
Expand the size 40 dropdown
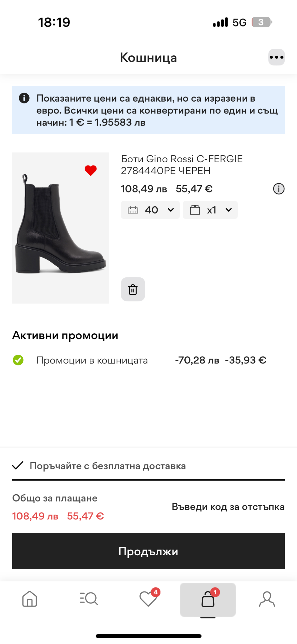150,210
